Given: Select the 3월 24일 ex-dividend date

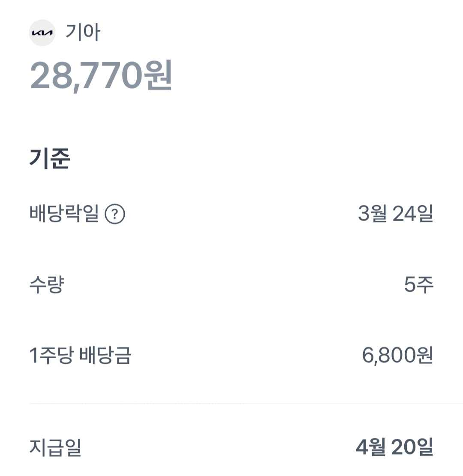Looking at the screenshot, I should click(x=395, y=214).
